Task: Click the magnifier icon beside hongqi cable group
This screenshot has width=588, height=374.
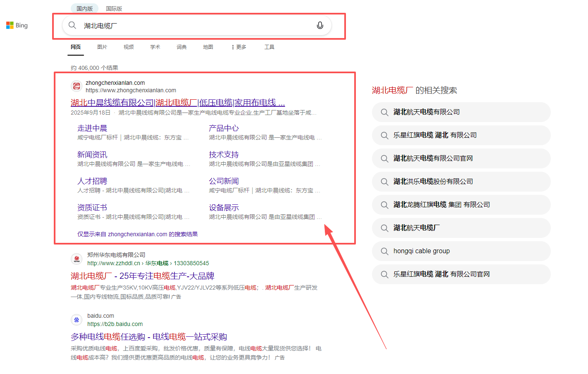Action: point(384,251)
